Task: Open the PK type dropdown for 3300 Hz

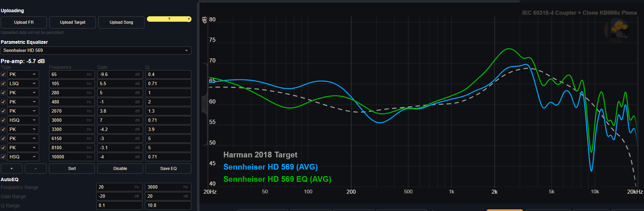Action: (23, 129)
